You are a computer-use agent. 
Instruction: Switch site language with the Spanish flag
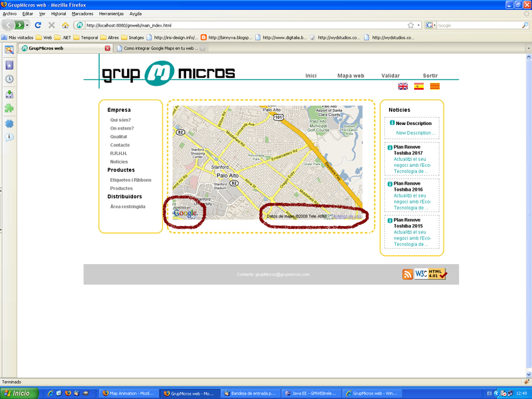(x=419, y=86)
